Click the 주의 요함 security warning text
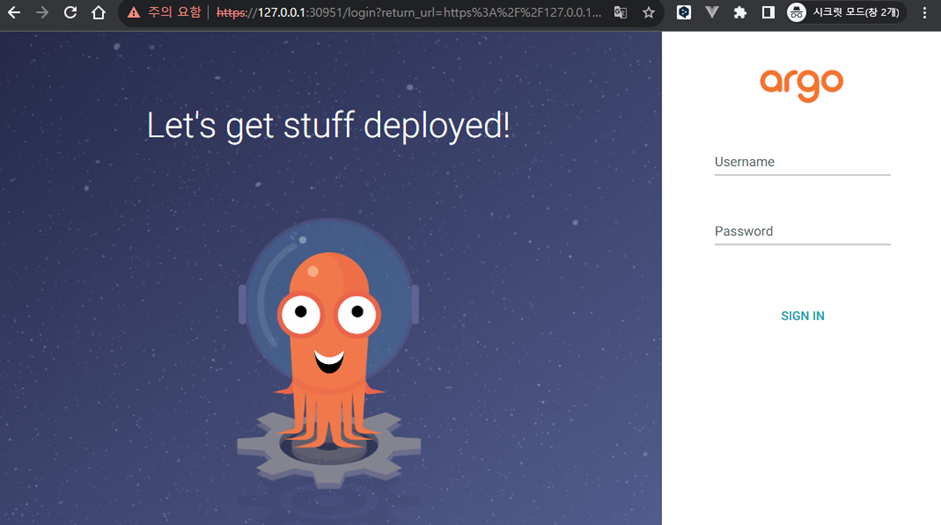This screenshot has height=525, width=941. 175,12
